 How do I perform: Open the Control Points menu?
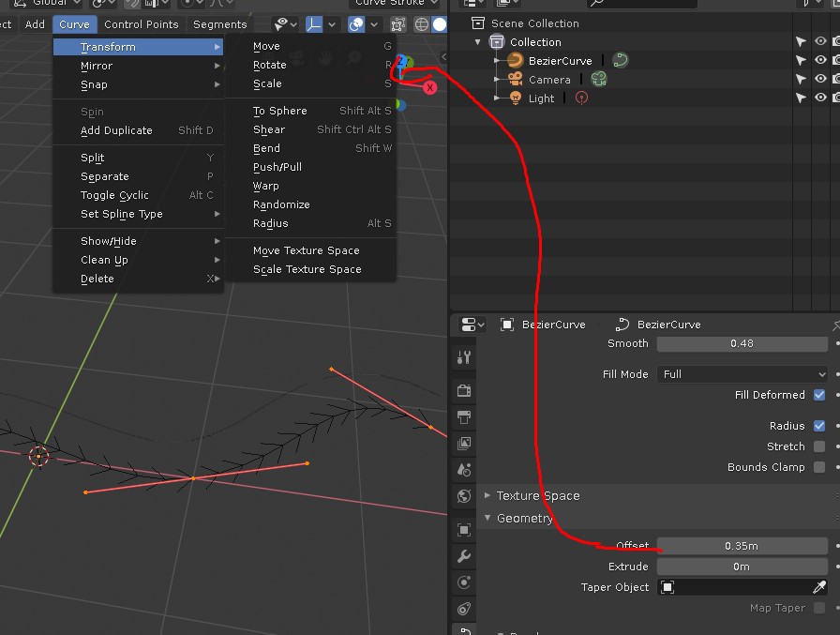point(142,24)
